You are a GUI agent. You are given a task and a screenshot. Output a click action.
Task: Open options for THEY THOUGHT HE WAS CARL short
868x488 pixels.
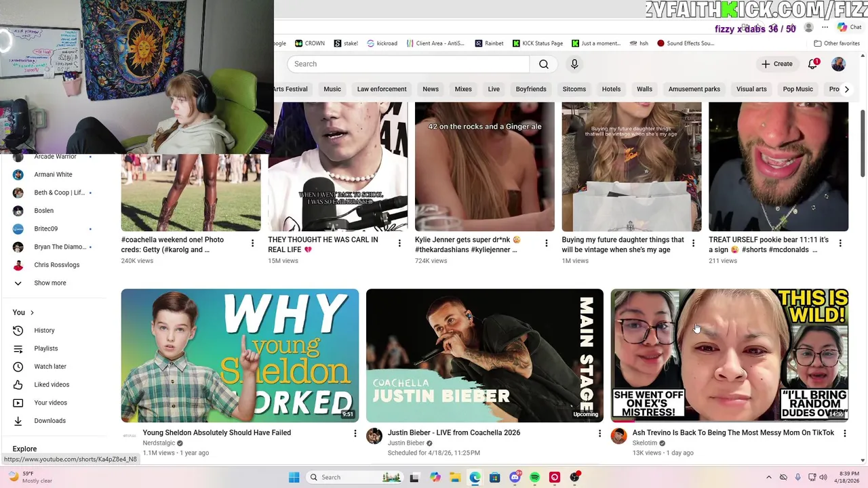(x=399, y=243)
